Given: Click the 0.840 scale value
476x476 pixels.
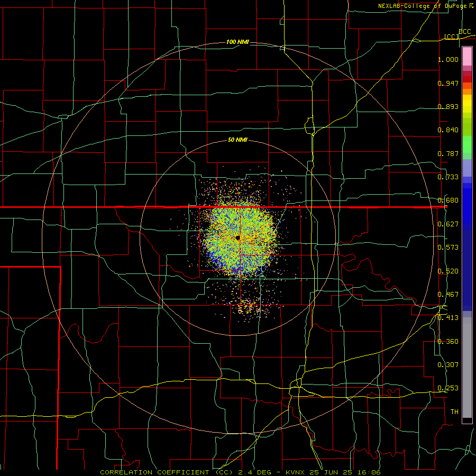Looking at the screenshot, I should tap(448, 130).
